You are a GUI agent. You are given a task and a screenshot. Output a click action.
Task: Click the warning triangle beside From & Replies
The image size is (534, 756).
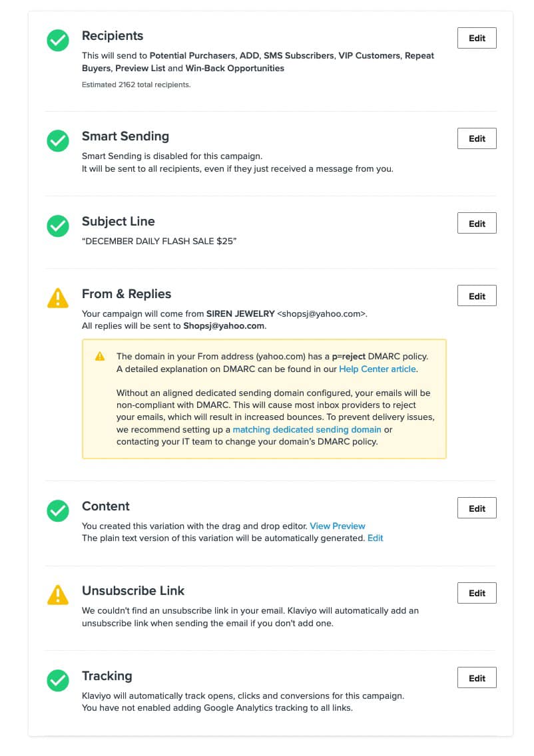[x=58, y=298]
